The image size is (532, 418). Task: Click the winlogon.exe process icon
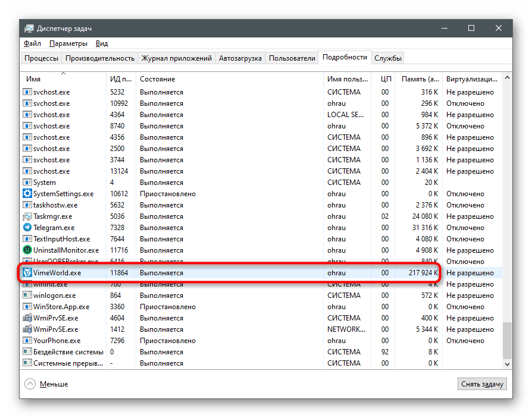point(27,296)
